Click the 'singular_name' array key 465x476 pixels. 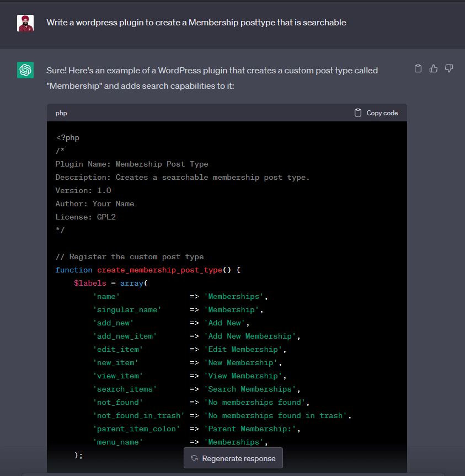tap(127, 309)
